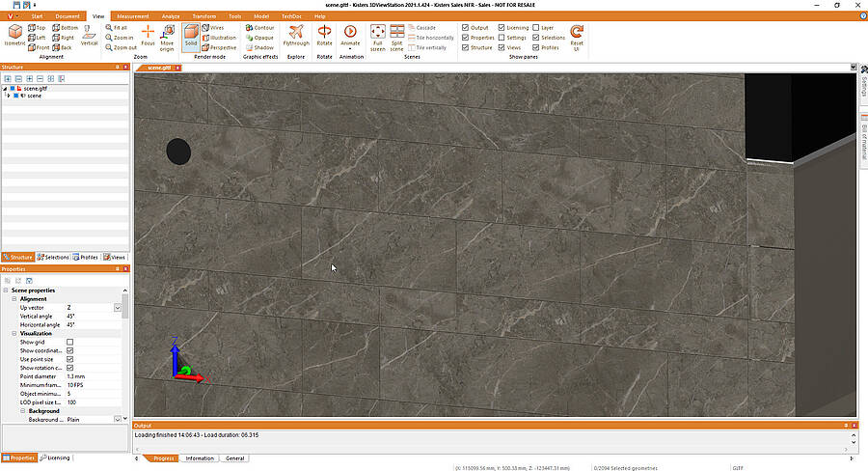Open the Up vector dropdown
This screenshot has width=868, height=471.
tap(118, 308)
